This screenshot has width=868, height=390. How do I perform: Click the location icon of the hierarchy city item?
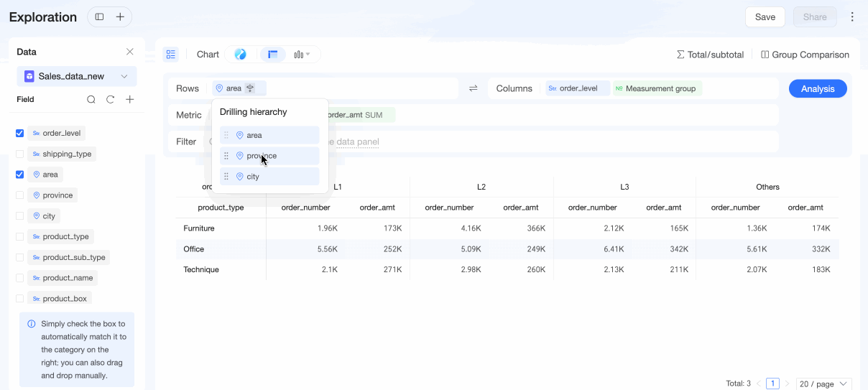(240, 177)
